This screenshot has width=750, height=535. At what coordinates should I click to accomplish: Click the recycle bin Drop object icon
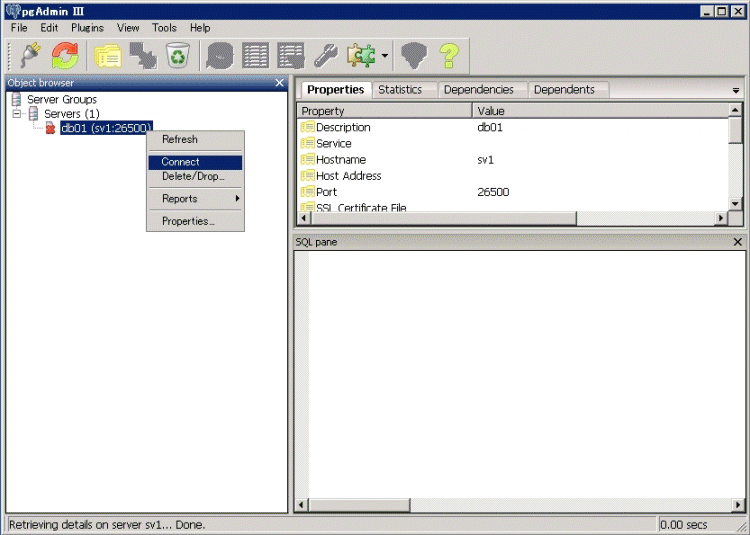click(178, 55)
